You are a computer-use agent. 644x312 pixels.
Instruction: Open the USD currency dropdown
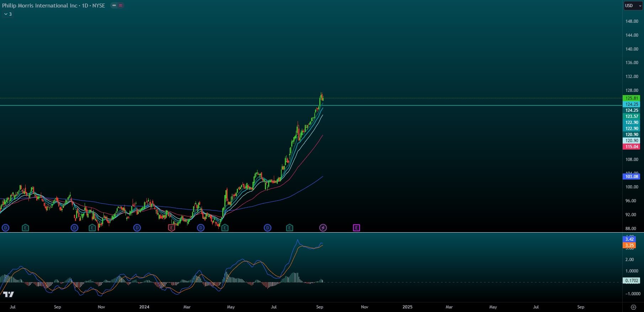coord(633,6)
